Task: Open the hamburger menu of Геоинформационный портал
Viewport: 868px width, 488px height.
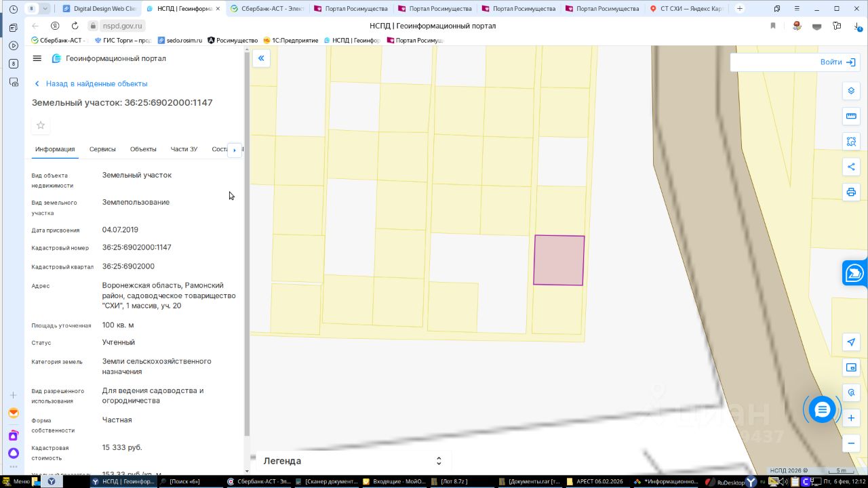Action: (37, 58)
